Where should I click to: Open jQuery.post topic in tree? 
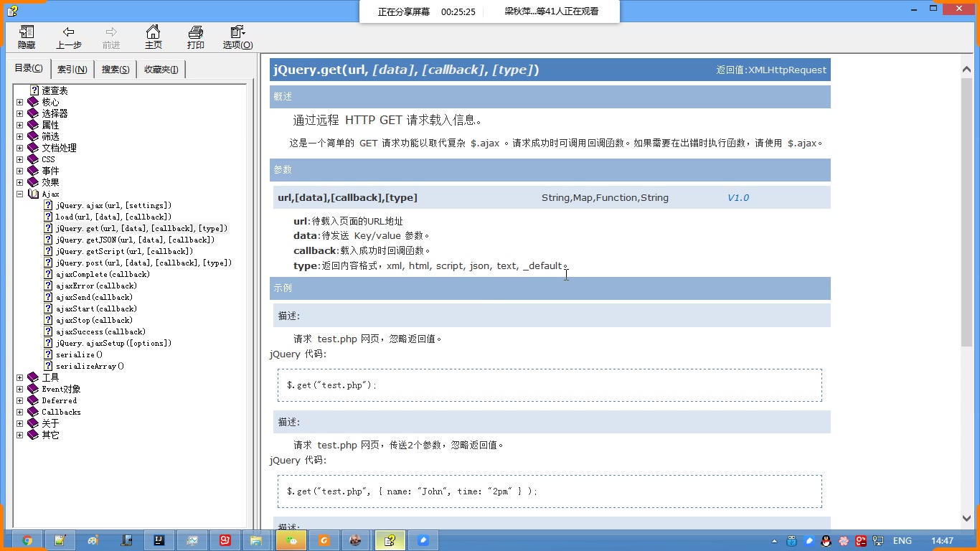[143, 263]
